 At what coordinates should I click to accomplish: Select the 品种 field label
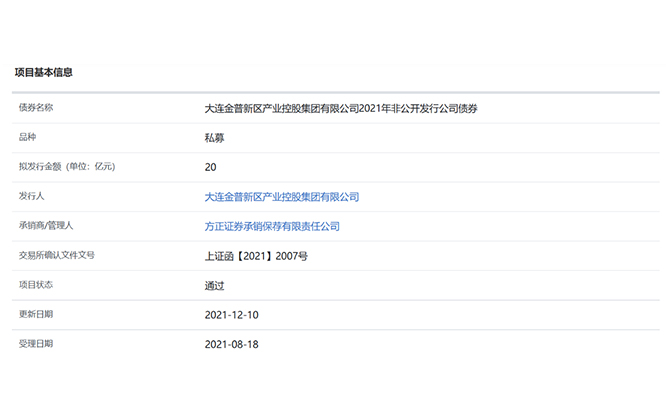[27, 136]
